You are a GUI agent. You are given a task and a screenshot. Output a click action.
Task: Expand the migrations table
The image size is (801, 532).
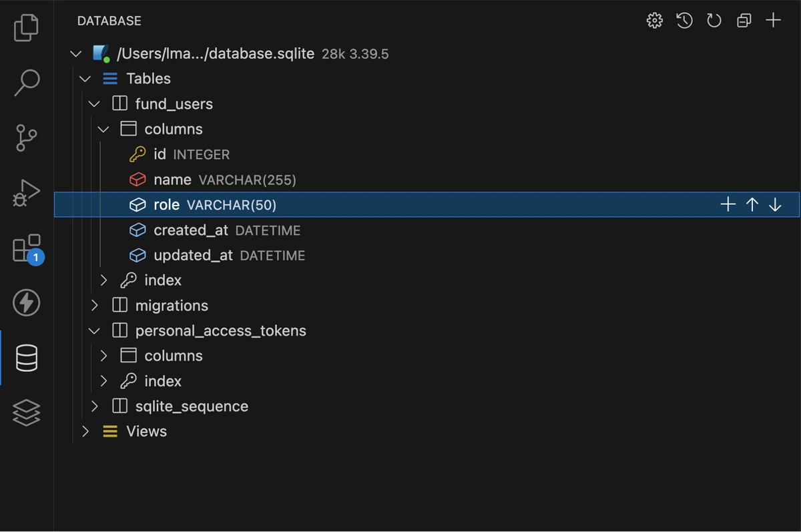click(95, 306)
